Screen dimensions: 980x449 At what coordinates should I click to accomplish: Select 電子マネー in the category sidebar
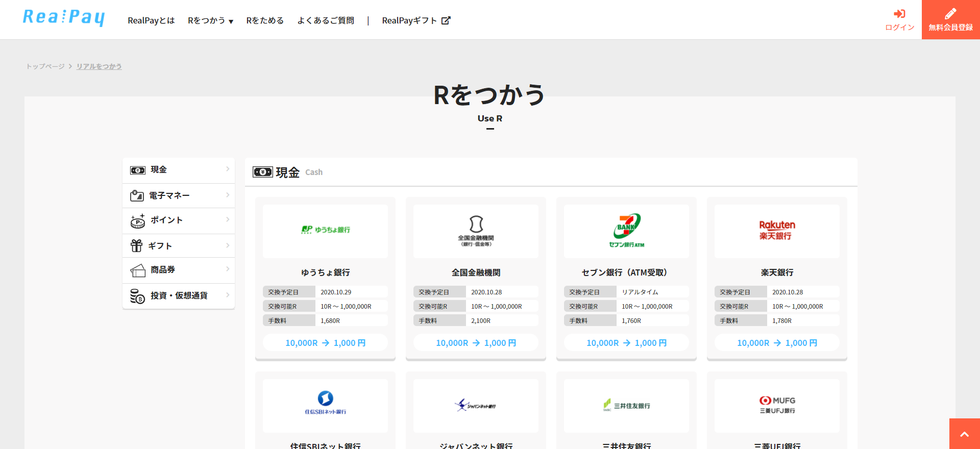[179, 195]
